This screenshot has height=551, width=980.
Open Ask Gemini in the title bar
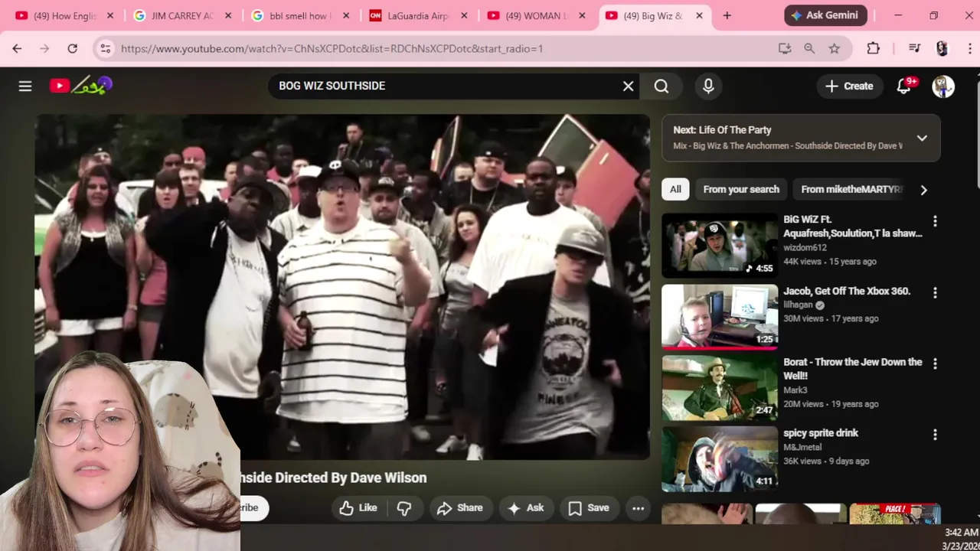click(825, 15)
